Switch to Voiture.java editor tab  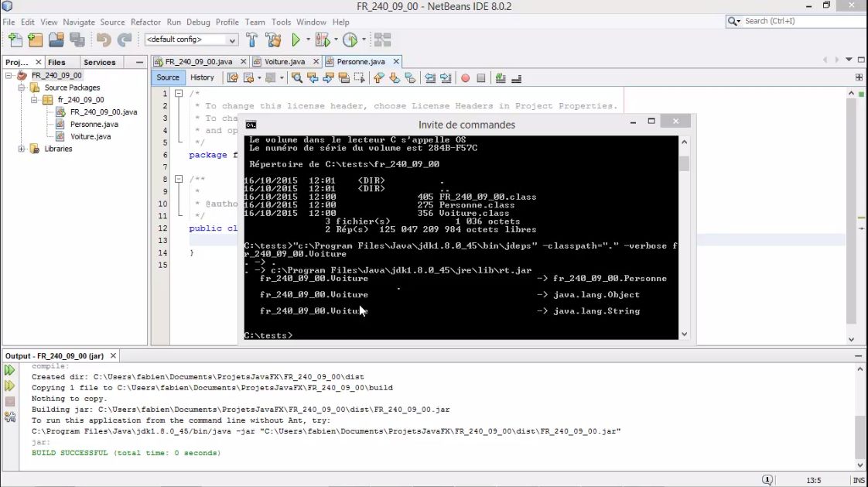tap(285, 61)
